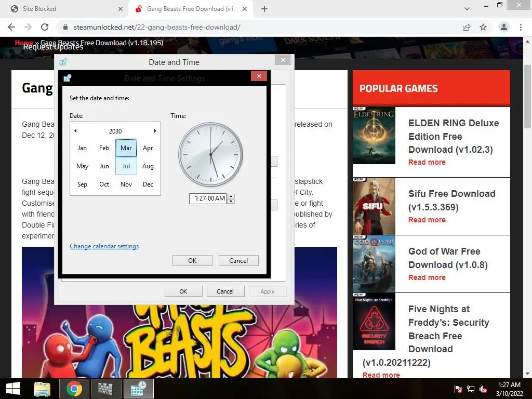Click the analog clock face
This screenshot has width=532, height=399.
pyautogui.click(x=211, y=154)
